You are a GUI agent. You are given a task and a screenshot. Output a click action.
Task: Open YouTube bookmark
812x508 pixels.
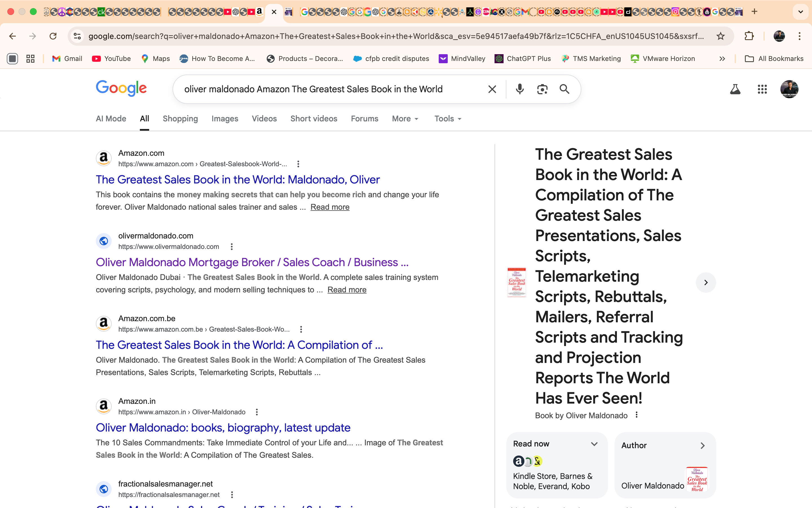(x=111, y=59)
